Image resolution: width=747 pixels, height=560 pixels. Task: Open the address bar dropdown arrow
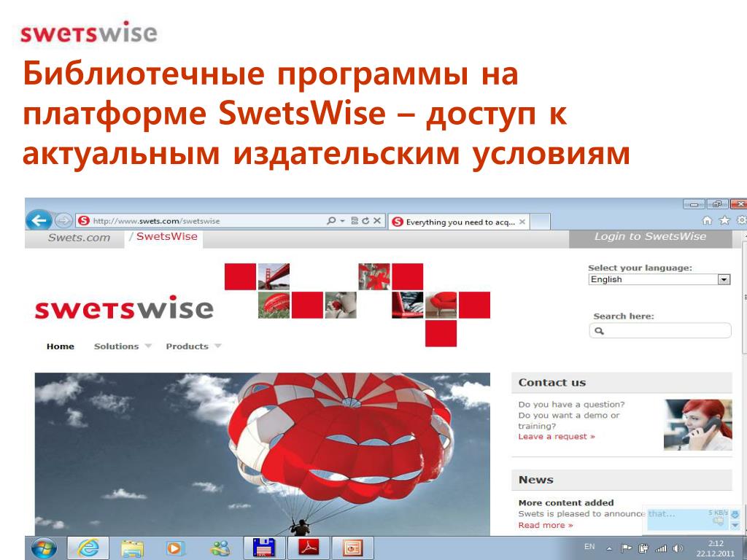coord(343,221)
